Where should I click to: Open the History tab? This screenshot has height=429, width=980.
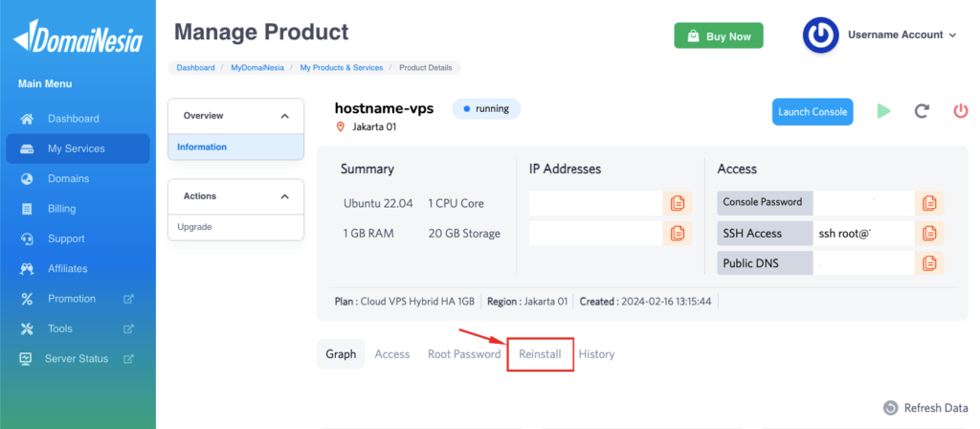click(x=596, y=354)
